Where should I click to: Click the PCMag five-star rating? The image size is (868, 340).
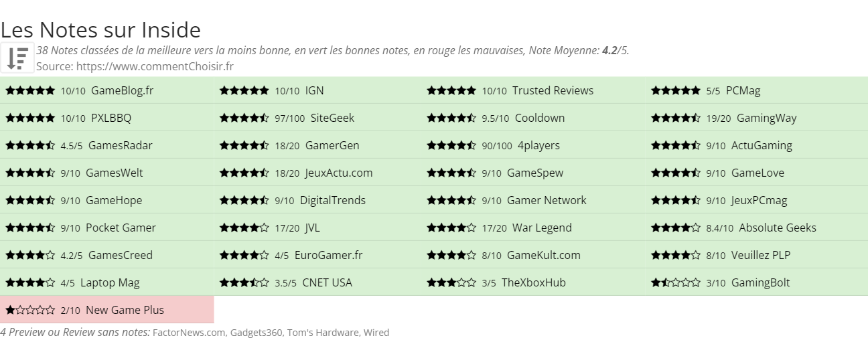pos(676,90)
